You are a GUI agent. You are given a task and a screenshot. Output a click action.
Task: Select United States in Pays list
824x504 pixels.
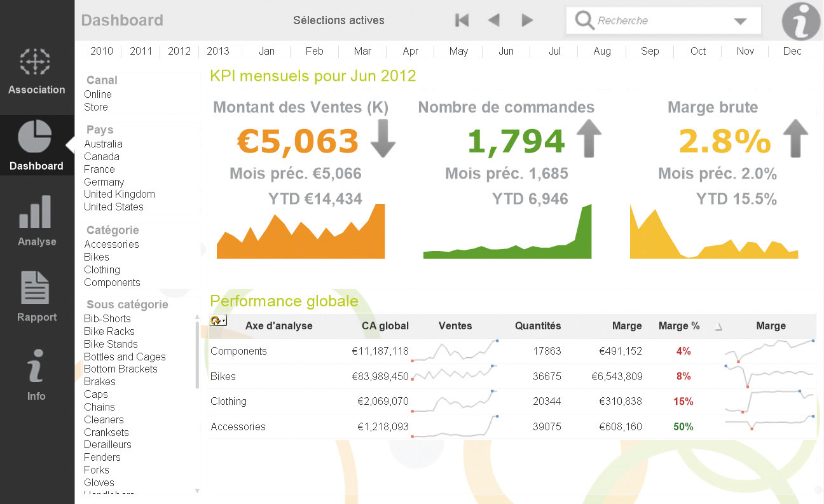[x=114, y=207]
